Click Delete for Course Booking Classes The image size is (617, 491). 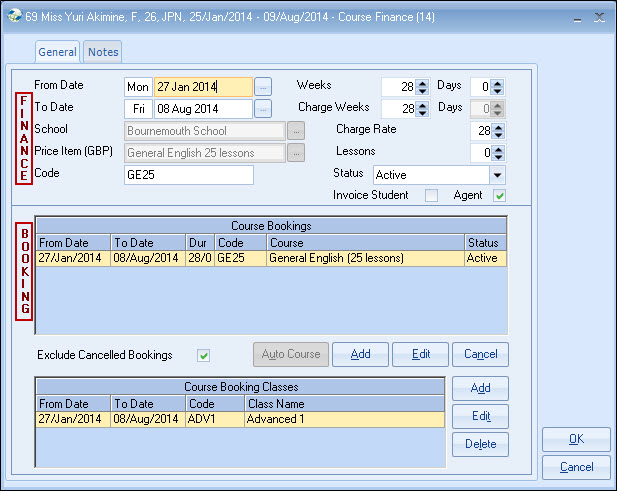(x=480, y=444)
